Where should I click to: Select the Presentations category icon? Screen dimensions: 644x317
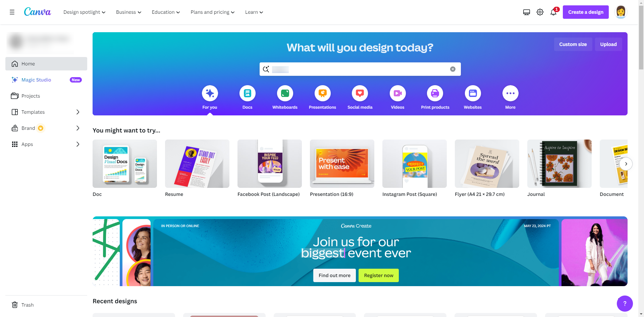point(323,93)
